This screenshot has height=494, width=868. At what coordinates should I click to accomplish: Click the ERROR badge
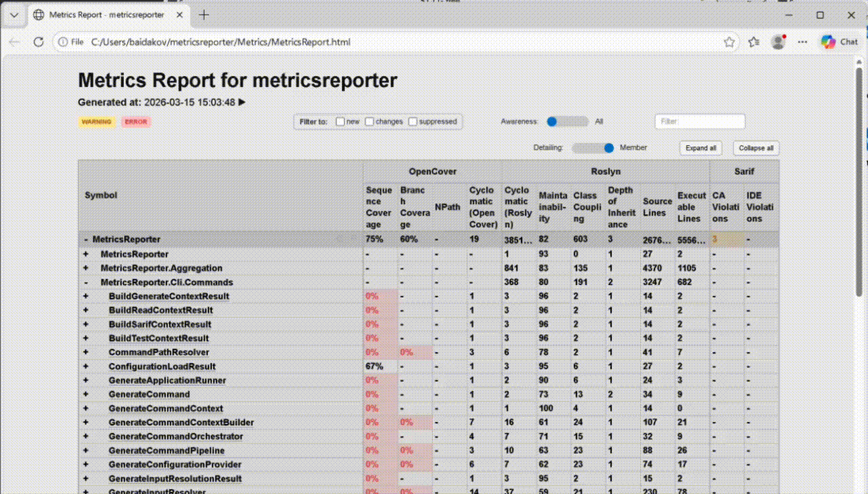click(136, 121)
